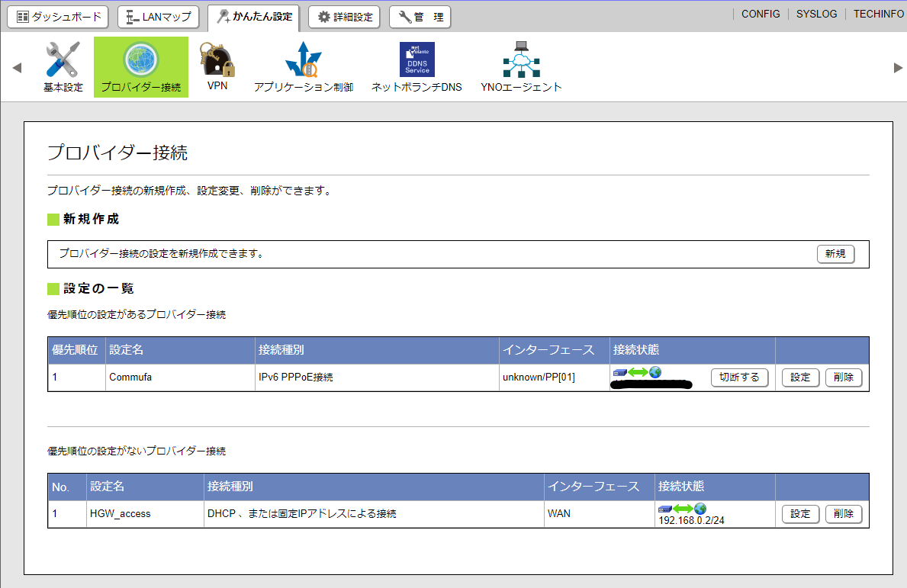Select the プロバイダー接続 globe icon
The width and height of the screenshot is (907, 588).
pyautogui.click(x=141, y=67)
